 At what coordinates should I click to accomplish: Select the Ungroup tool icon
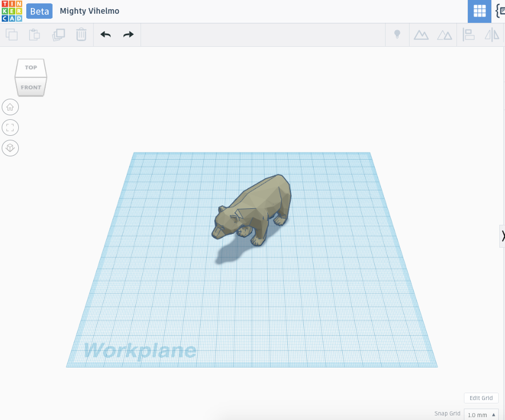445,34
